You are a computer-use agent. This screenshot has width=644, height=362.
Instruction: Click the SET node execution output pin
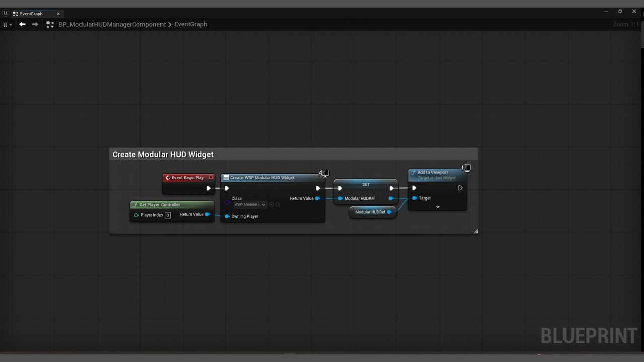[x=391, y=188]
